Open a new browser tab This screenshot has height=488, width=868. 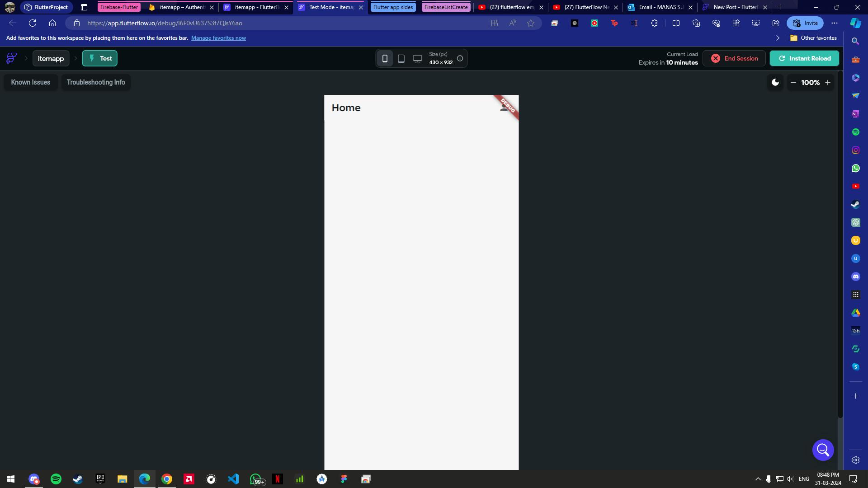780,7
